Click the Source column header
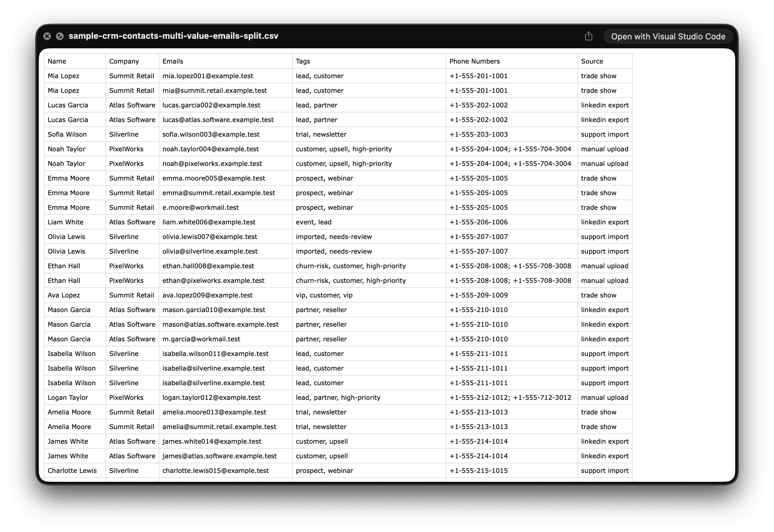This screenshot has width=774, height=532. tap(605, 61)
